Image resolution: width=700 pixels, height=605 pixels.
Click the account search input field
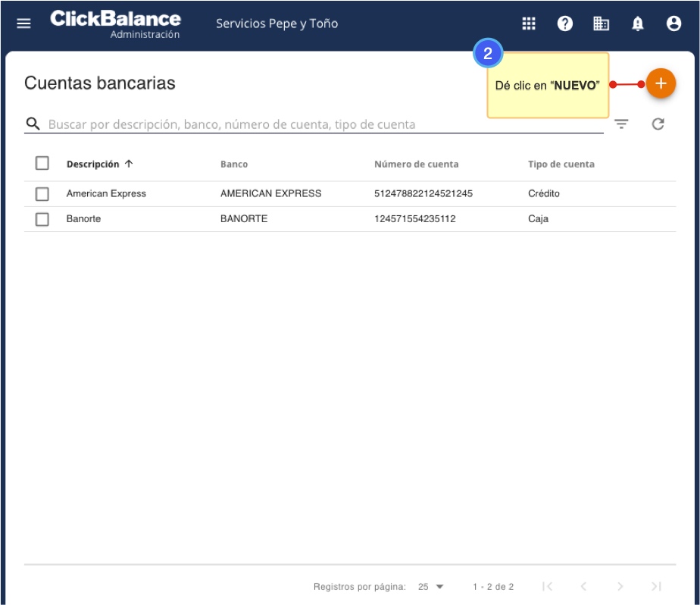318,124
